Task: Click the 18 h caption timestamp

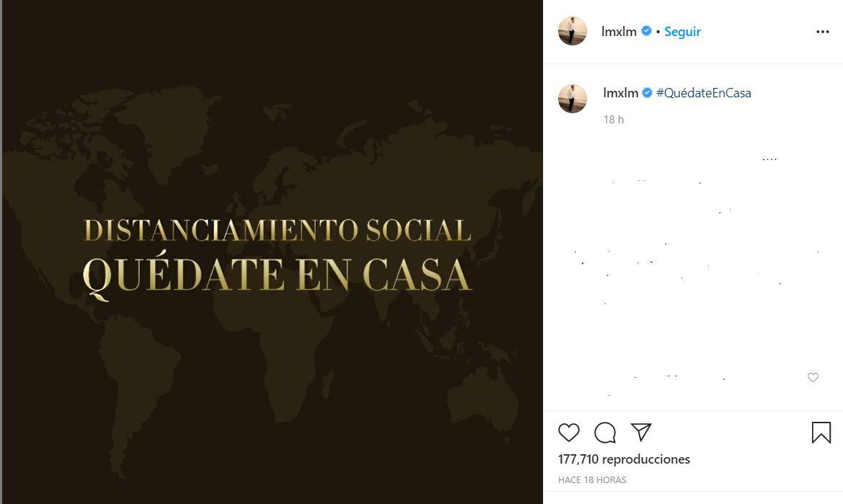Action: [614, 120]
